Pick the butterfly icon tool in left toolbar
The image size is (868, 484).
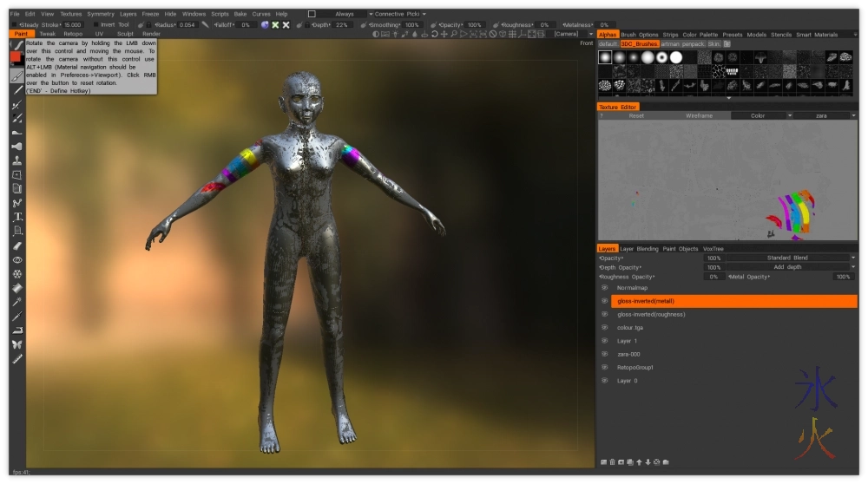pos(16,344)
